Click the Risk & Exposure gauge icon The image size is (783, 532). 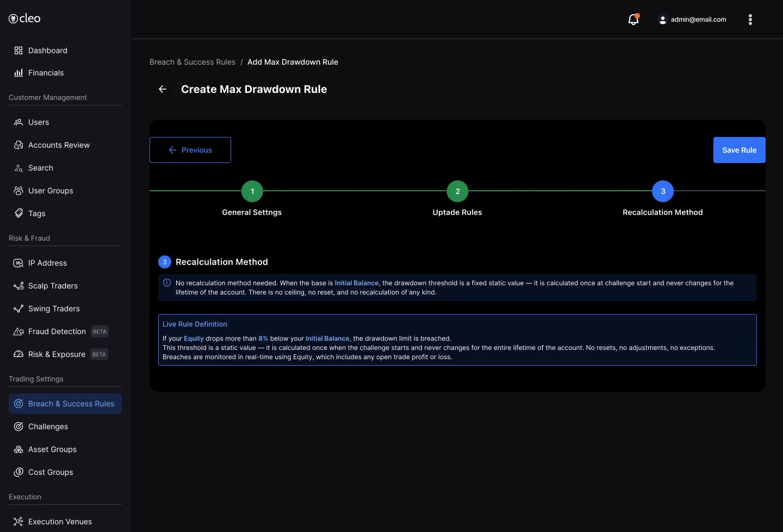tap(18, 354)
